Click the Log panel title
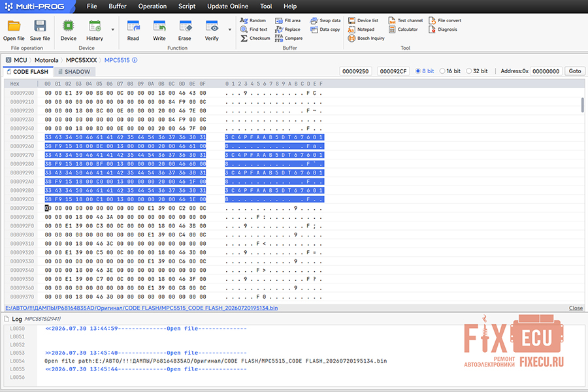This screenshot has width=588, height=392. click(16, 319)
